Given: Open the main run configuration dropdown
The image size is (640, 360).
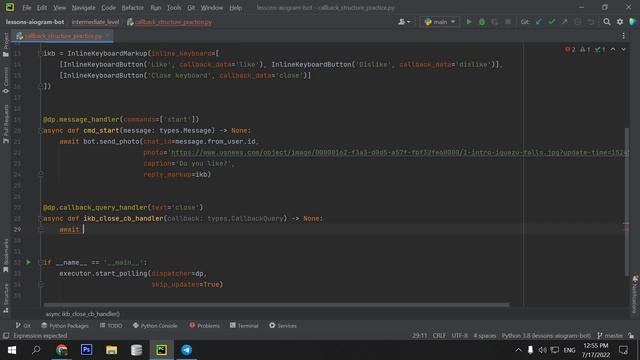Looking at the screenshot, I should pyautogui.click(x=440, y=22).
